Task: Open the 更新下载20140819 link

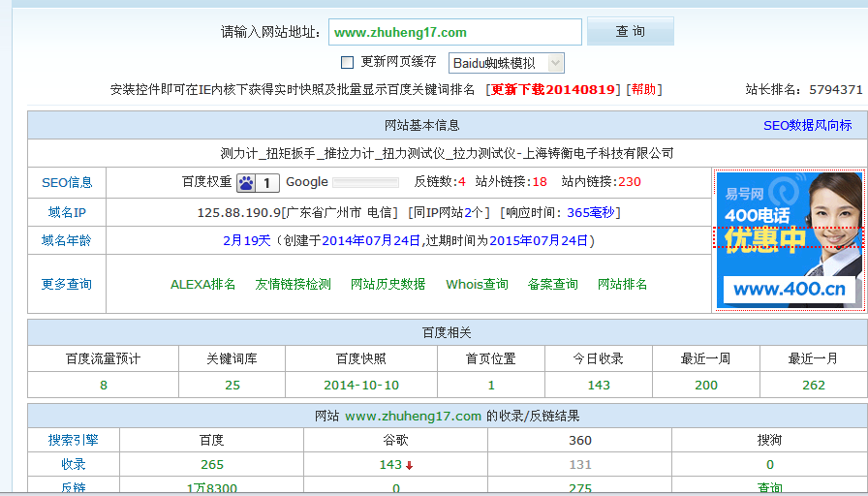Action: pos(553,89)
